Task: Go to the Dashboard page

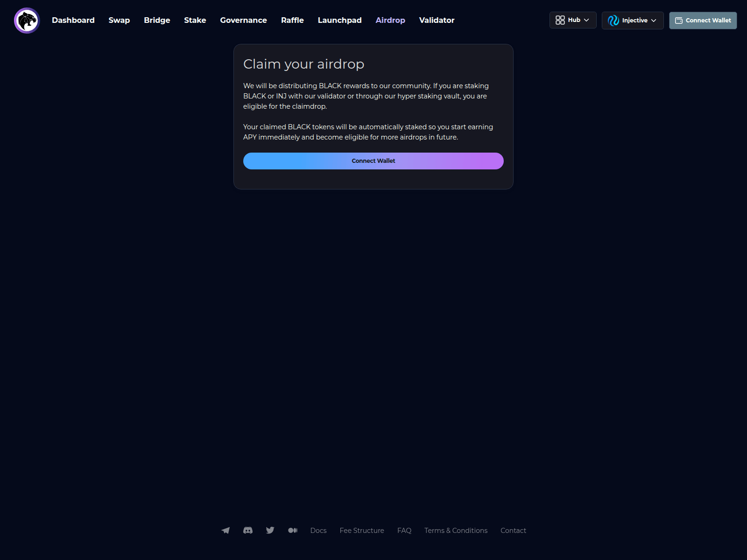Action: [x=73, y=21]
